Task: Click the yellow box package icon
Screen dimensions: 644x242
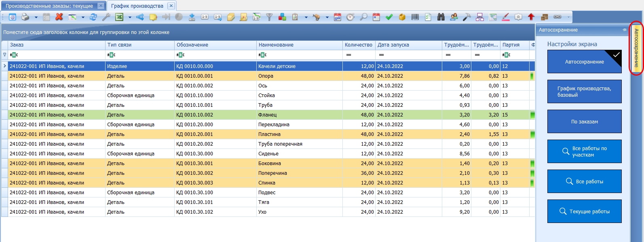Action: (402, 17)
